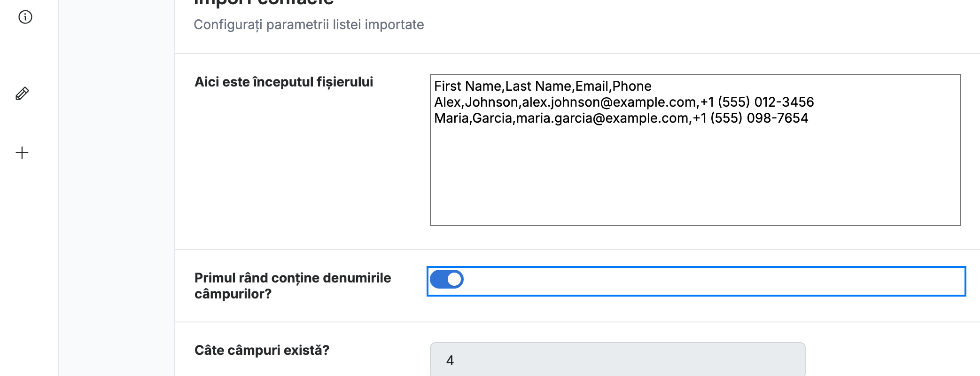Click the alex.johnson@example.com email text
The image size is (980, 376).
pos(609,102)
